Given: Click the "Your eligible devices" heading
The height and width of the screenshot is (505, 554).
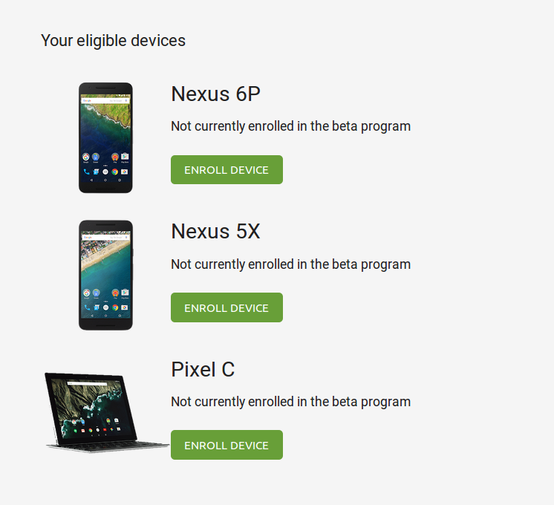Looking at the screenshot, I should pyautogui.click(x=113, y=40).
